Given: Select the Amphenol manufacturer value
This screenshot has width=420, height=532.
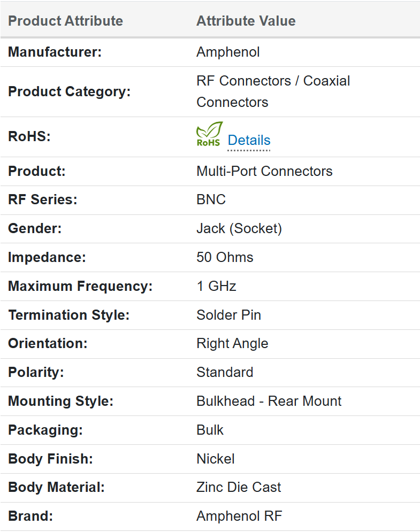Looking at the screenshot, I should [228, 52].
